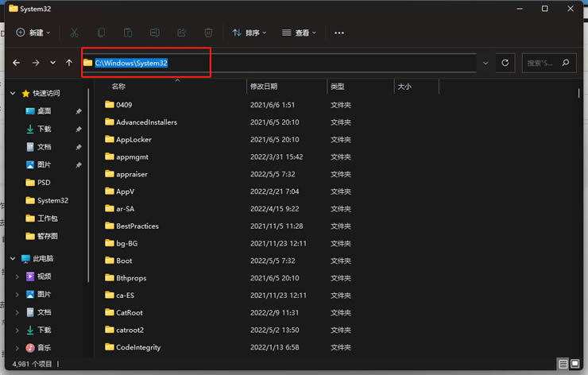Open the three-dot more options menu
This screenshot has height=375, width=588.
coord(339,33)
